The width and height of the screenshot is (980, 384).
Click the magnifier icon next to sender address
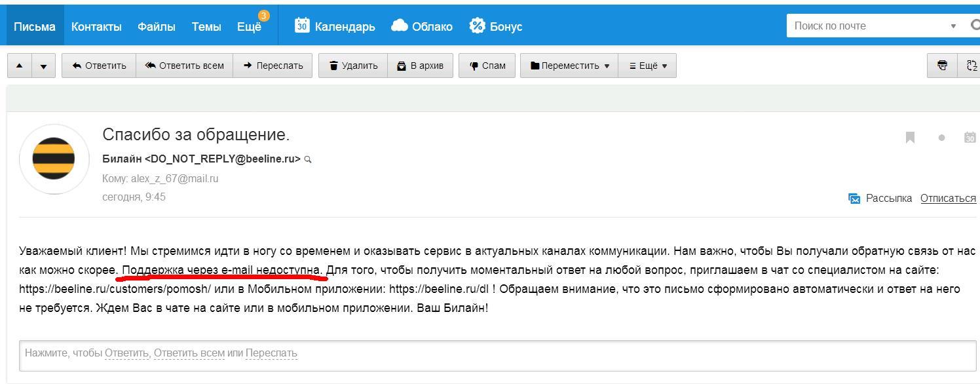[308, 159]
